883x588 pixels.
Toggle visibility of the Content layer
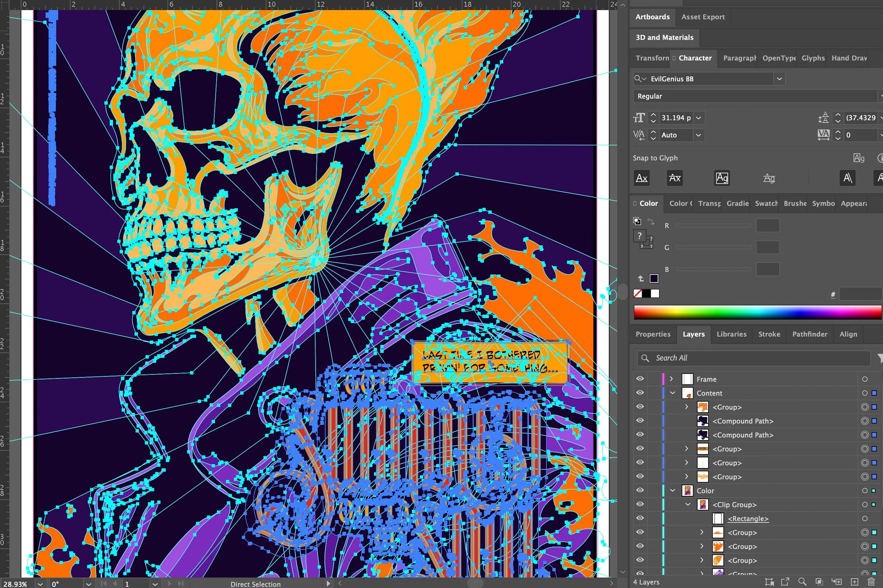[640, 392]
